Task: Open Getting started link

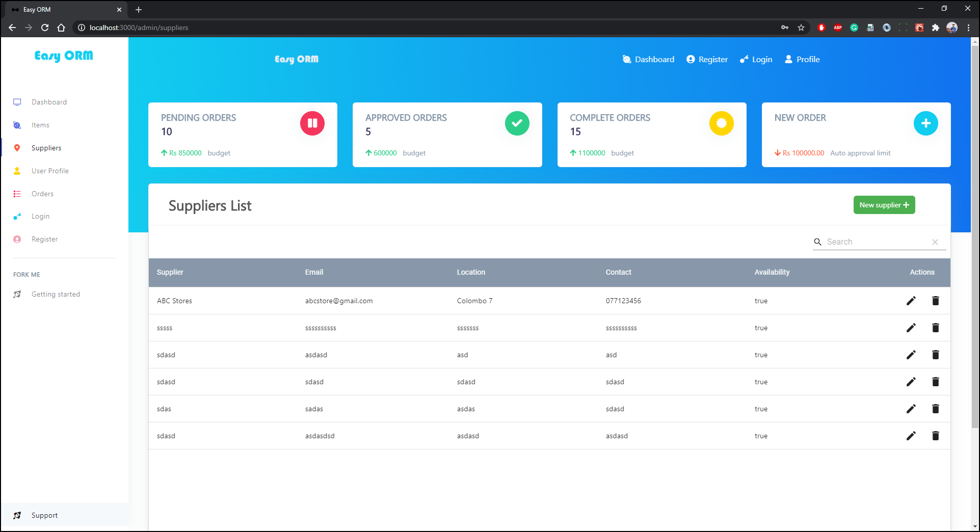Action: [56, 294]
